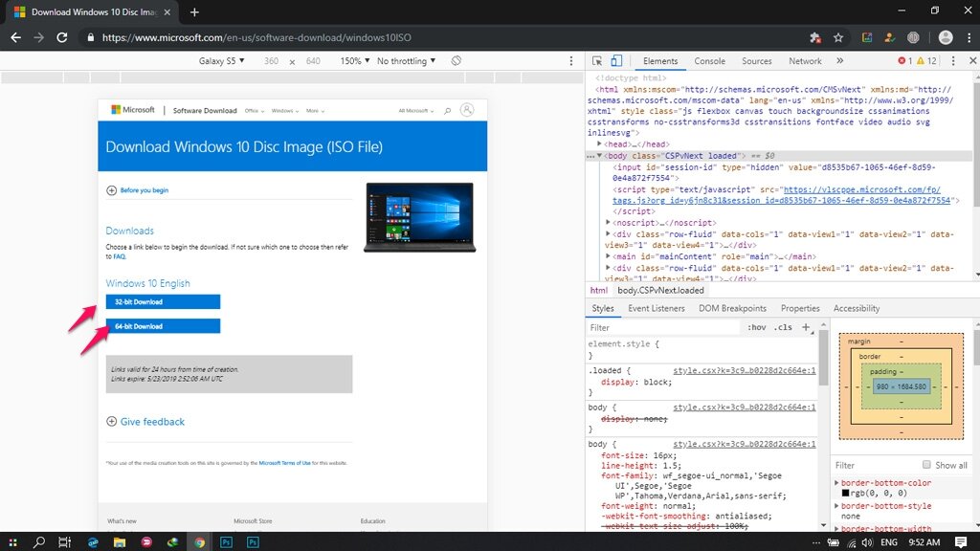Click the extensions puzzle icon
Viewport: 980px width, 551px height.
click(815, 37)
